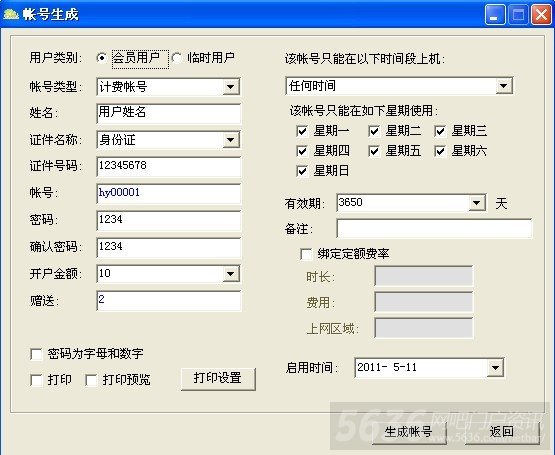This screenshot has width=555, height=455.
Task: Click the 生成帐号 button
Action: pyautogui.click(x=409, y=432)
